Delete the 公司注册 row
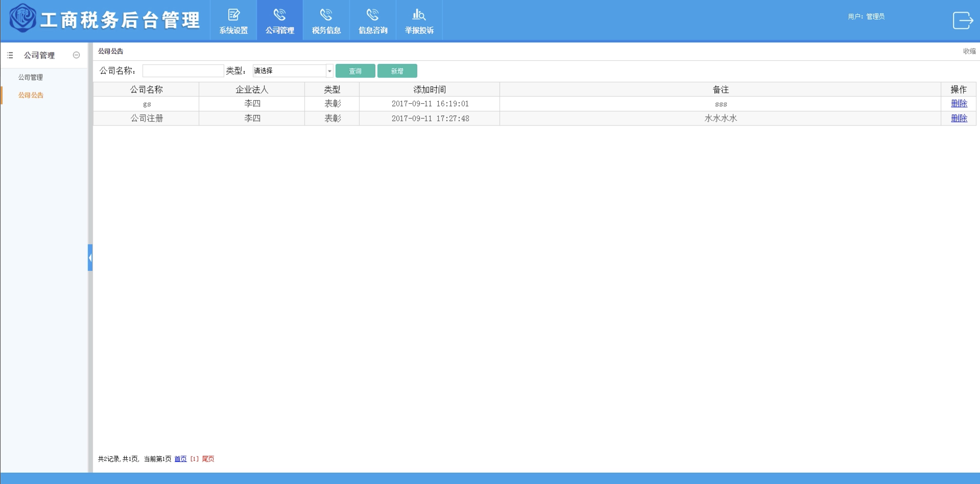The image size is (980, 484). [958, 118]
